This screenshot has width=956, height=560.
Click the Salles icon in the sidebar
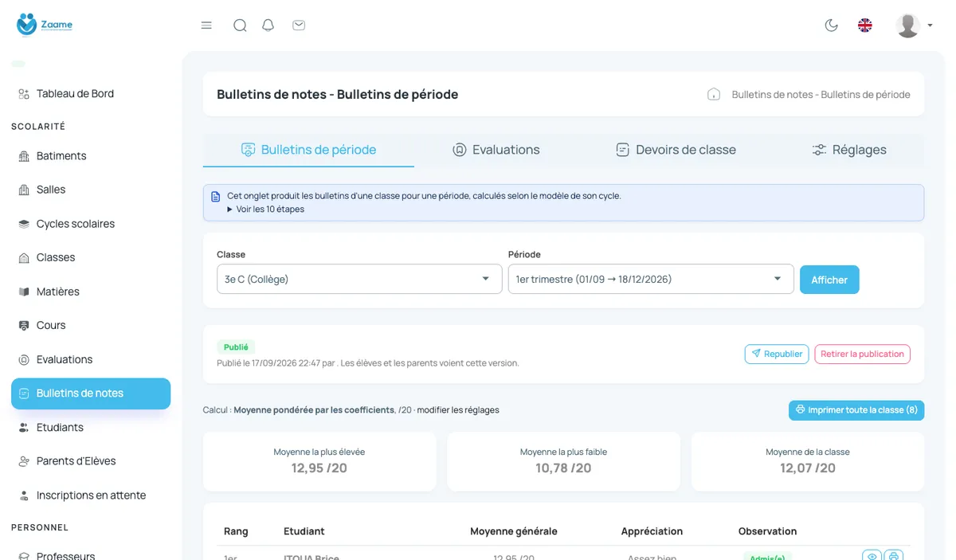[24, 190]
